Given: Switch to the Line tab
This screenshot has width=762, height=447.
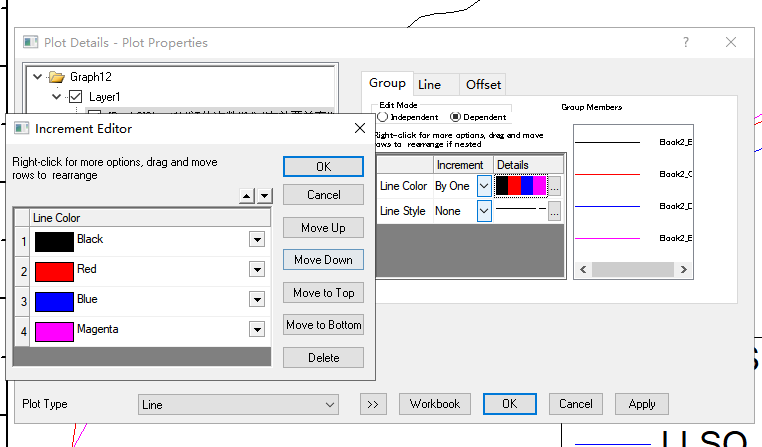Looking at the screenshot, I should [x=429, y=85].
